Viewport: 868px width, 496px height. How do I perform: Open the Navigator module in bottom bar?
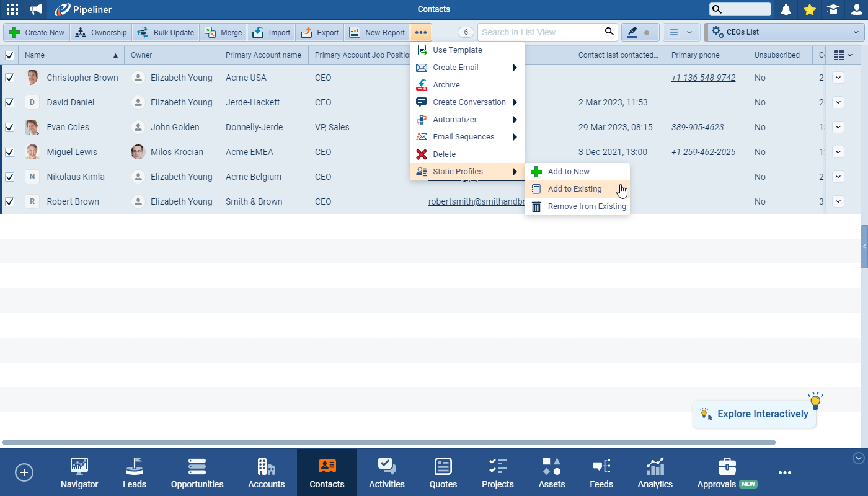(x=79, y=473)
